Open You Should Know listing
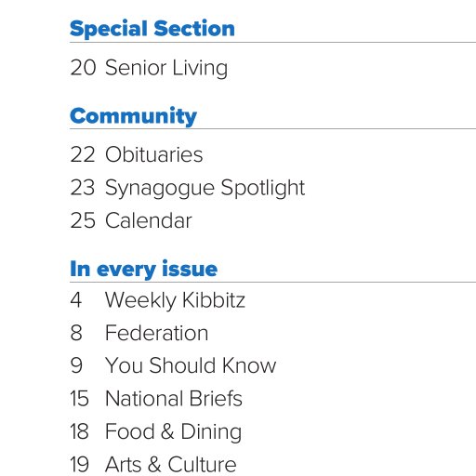Screen dimensions: 476x476 [x=191, y=365]
